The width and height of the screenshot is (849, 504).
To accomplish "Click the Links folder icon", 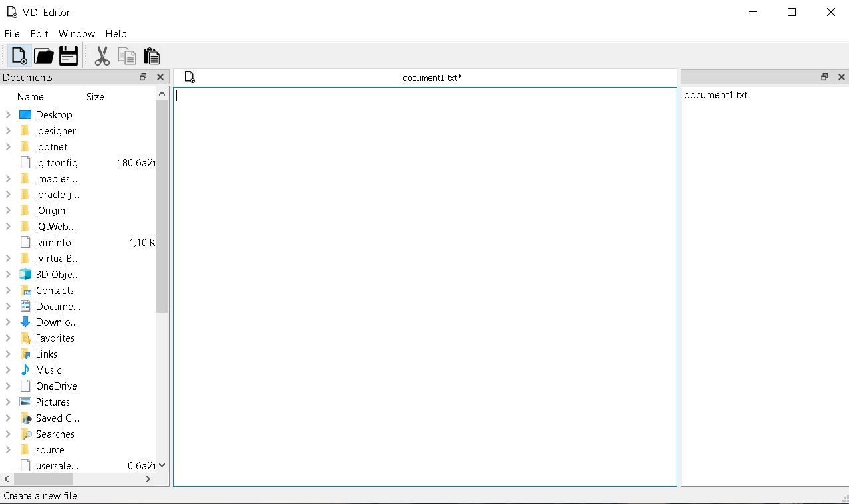I will click(x=25, y=354).
